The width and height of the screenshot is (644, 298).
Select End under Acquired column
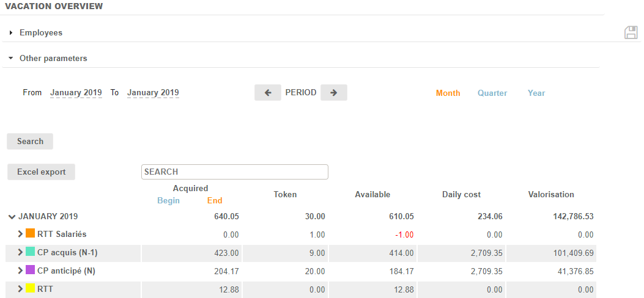click(x=215, y=201)
